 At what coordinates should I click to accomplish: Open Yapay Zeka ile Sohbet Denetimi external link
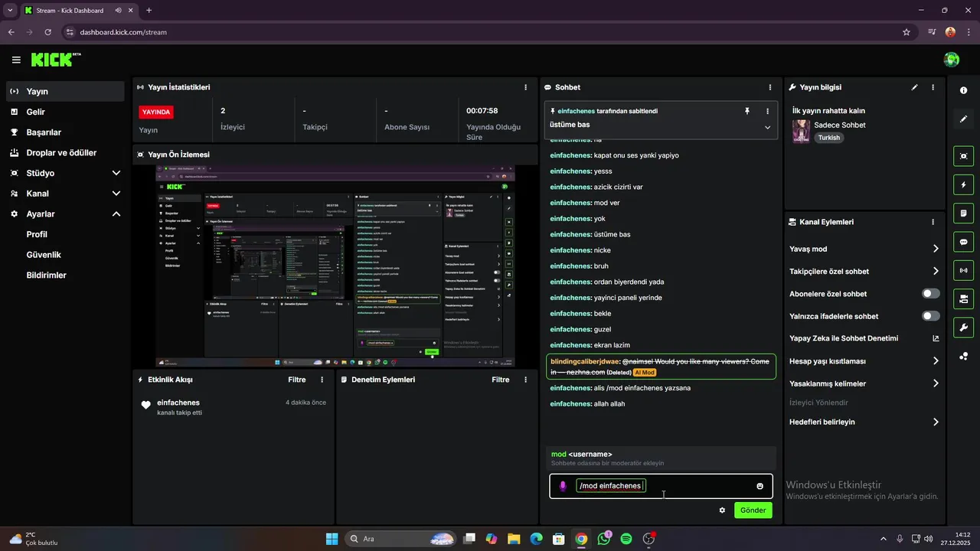click(936, 338)
